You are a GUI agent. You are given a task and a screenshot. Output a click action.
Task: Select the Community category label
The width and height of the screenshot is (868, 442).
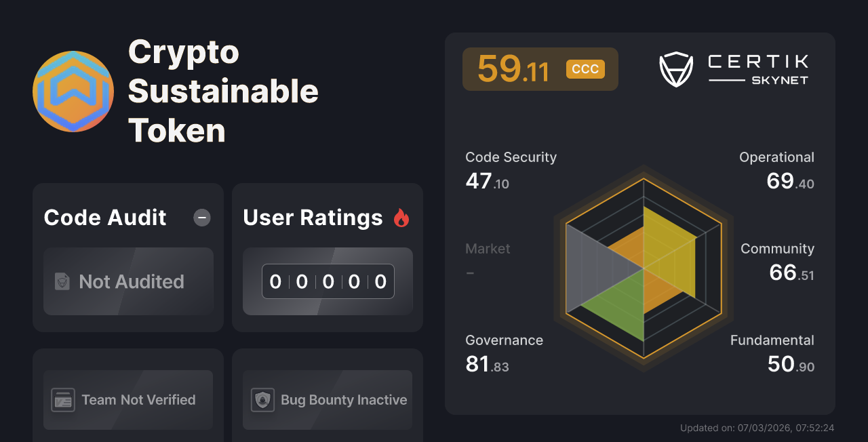click(777, 248)
